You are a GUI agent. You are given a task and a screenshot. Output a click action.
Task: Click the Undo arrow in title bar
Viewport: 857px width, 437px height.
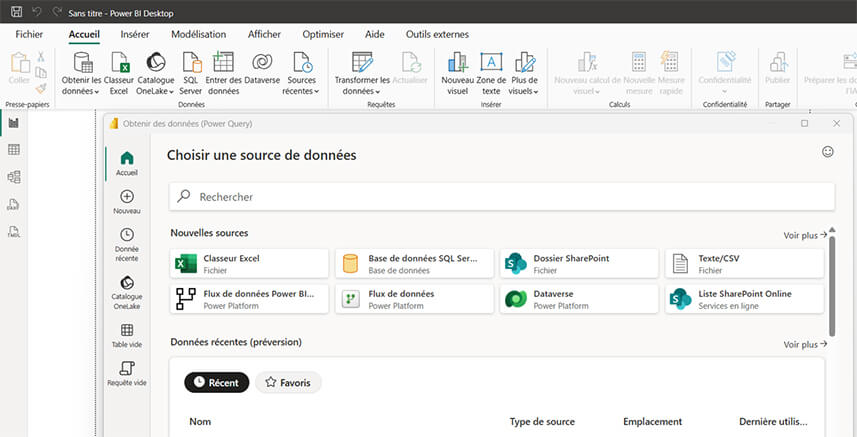37,12
